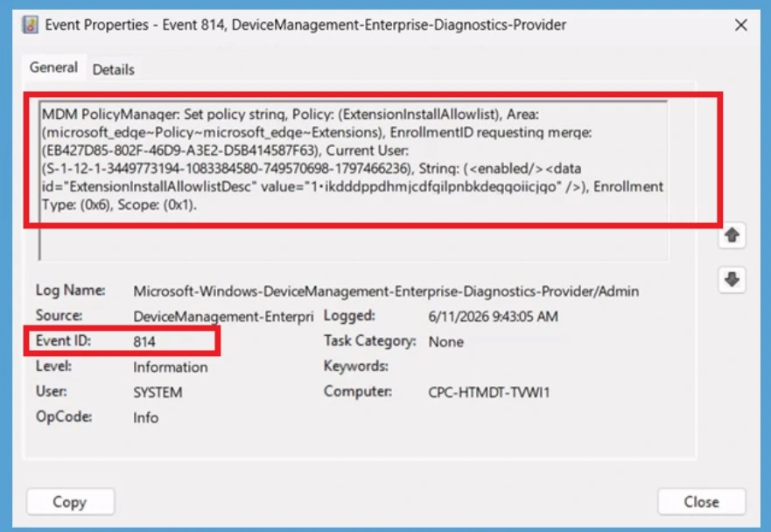Select the Log Name value text
Viewport: 771px width, 532px height.
point(386,291)
